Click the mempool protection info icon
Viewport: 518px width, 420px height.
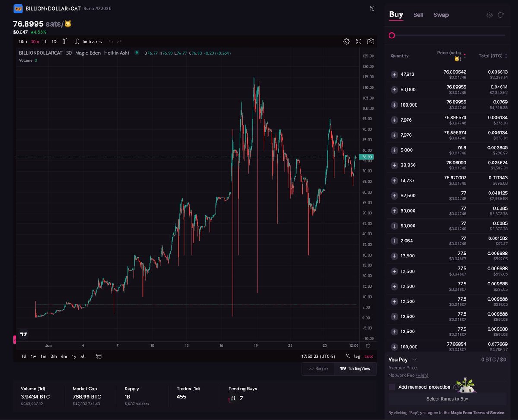[x=456, y=387]
